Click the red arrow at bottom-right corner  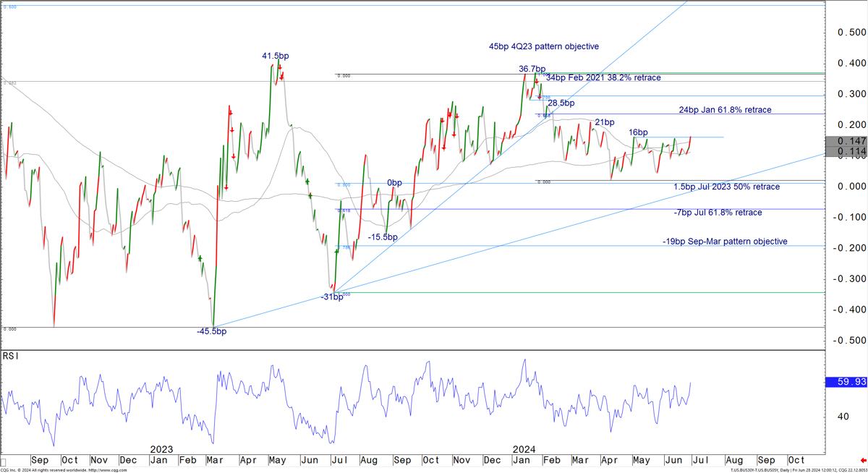[862, 461]
